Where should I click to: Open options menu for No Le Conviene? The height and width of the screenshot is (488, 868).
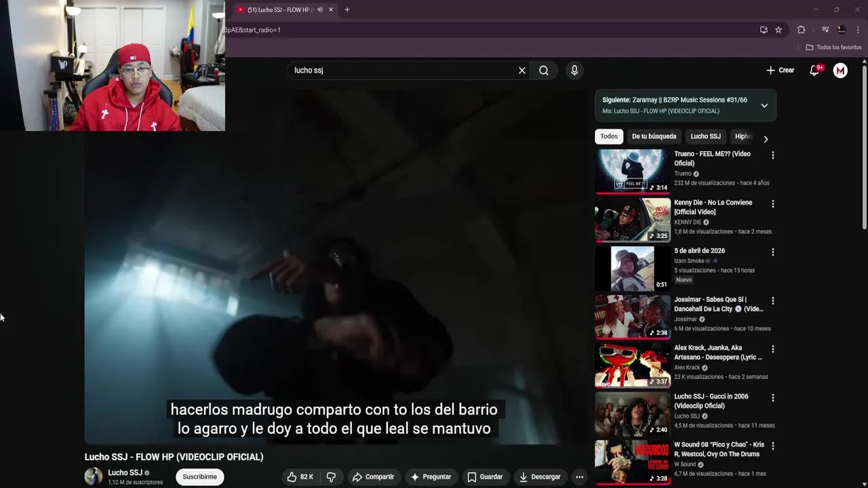[x=773, y=204]
